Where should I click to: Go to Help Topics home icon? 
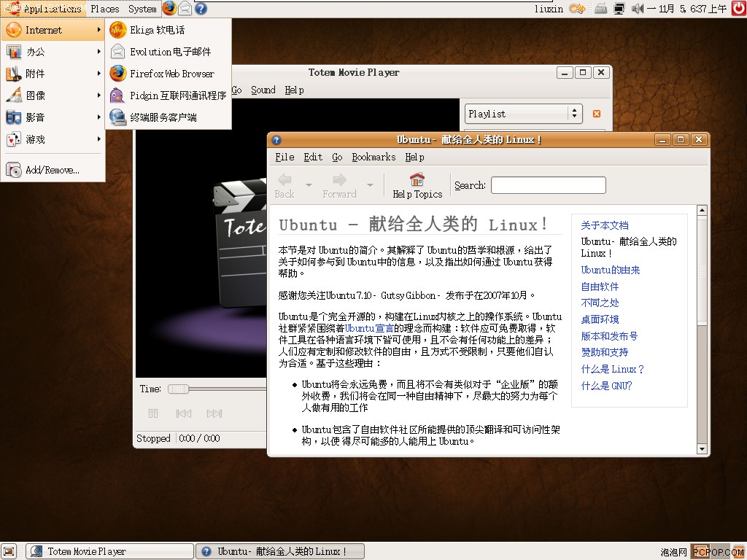click(x=417, y=186)
